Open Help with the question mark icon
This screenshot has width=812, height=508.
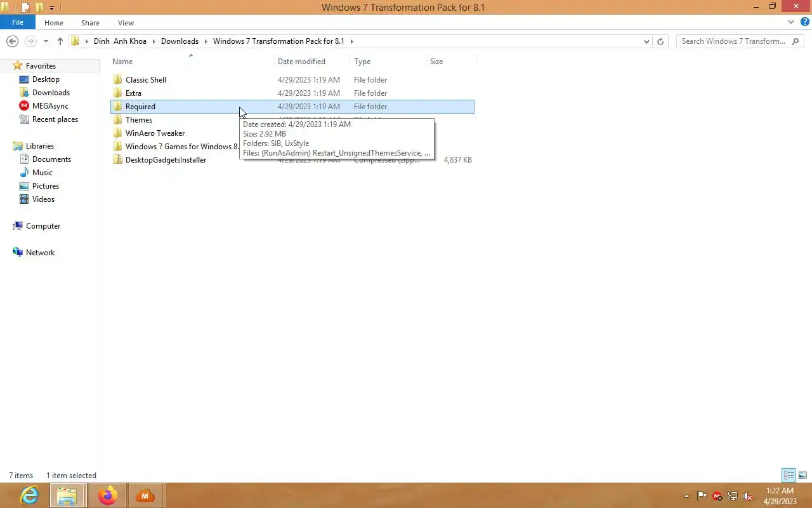click(804, 22)
